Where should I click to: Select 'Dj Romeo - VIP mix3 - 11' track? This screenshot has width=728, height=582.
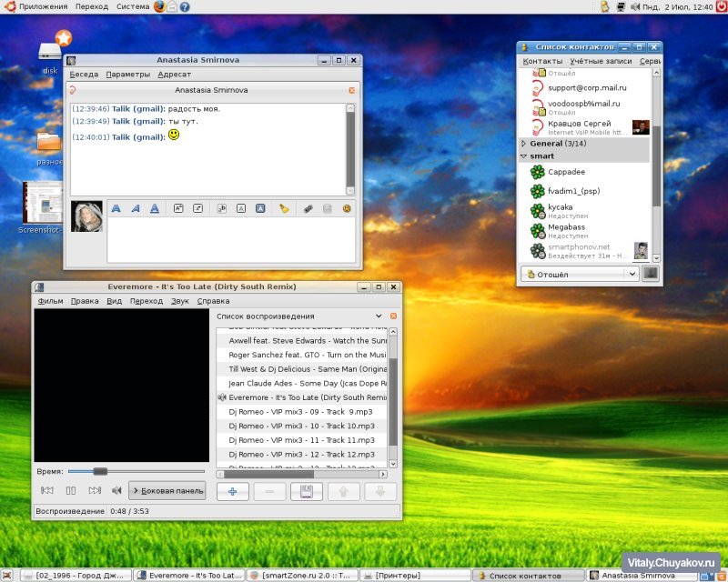pyautogui.click(x=302, y=440)
